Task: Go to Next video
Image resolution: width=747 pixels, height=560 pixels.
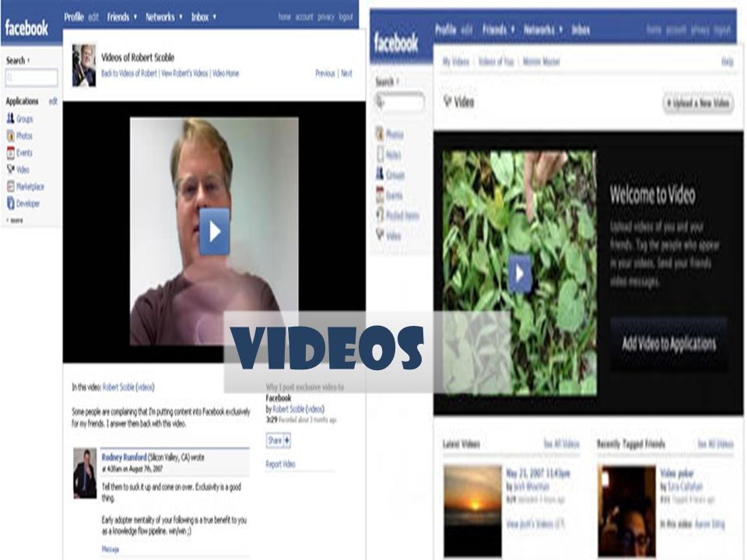Action: 347,73
